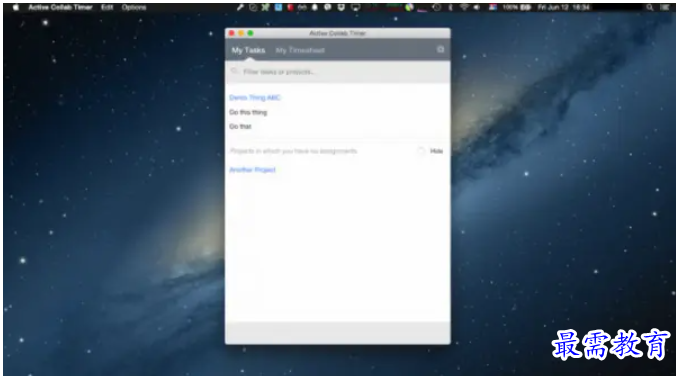Click the bell notification menu bar icon

pyautogui.click(x=315, y=7)
